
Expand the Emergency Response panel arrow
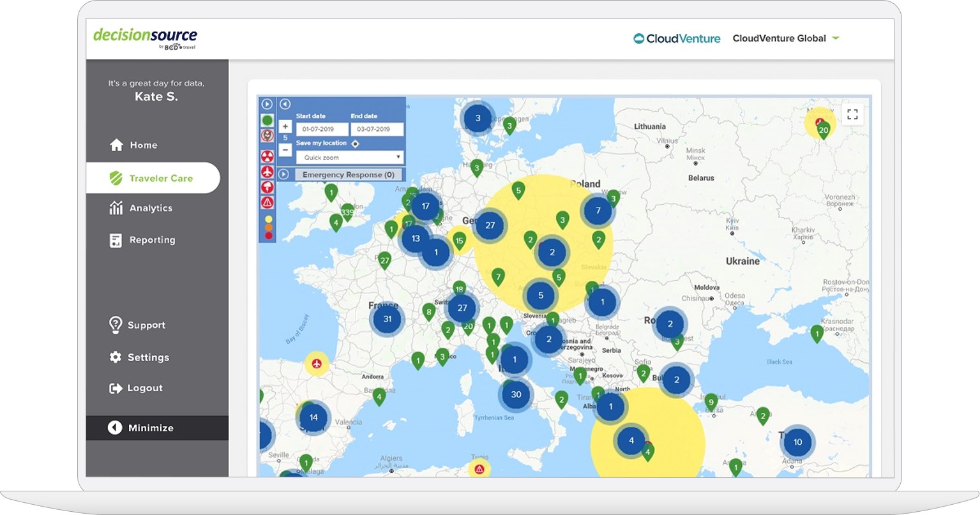[284, 174]
